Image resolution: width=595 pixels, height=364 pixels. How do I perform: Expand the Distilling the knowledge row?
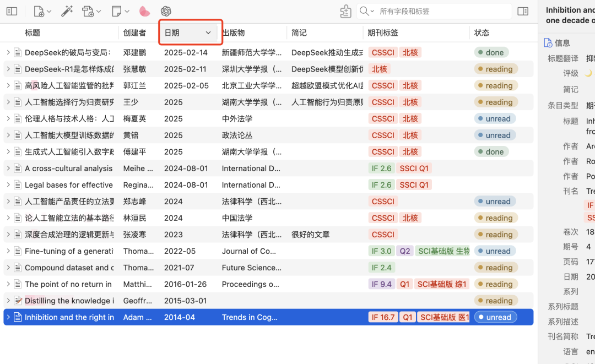[8, 301]
